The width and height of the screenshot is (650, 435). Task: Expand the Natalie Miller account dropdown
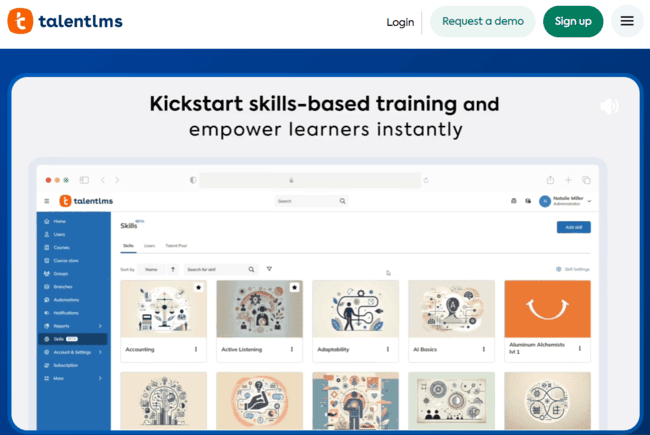pyautogui.click(x=589, y=201)
